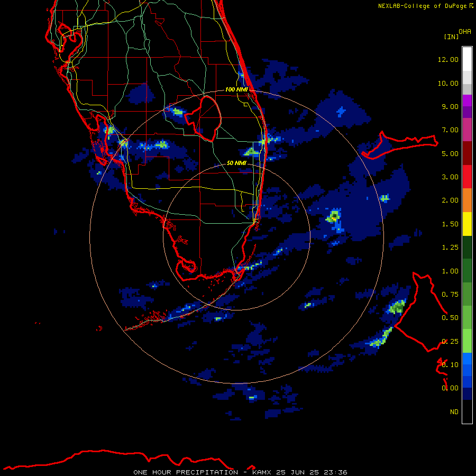Click the 5.00 legend value
476x476 pixels.
coord(450,153)
